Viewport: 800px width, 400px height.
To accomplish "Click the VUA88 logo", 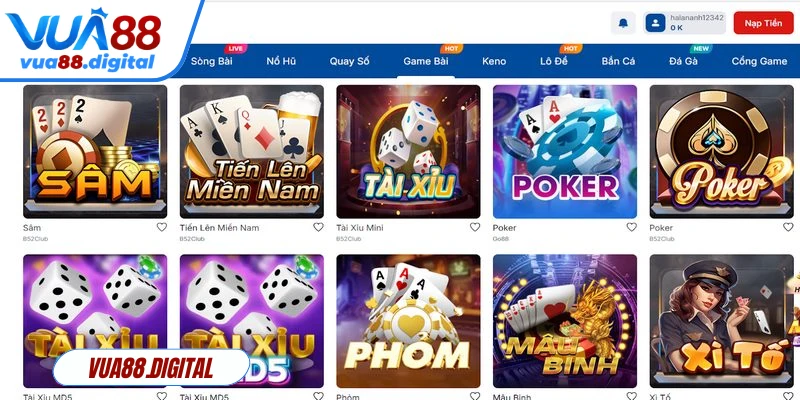I will [84, 40].
